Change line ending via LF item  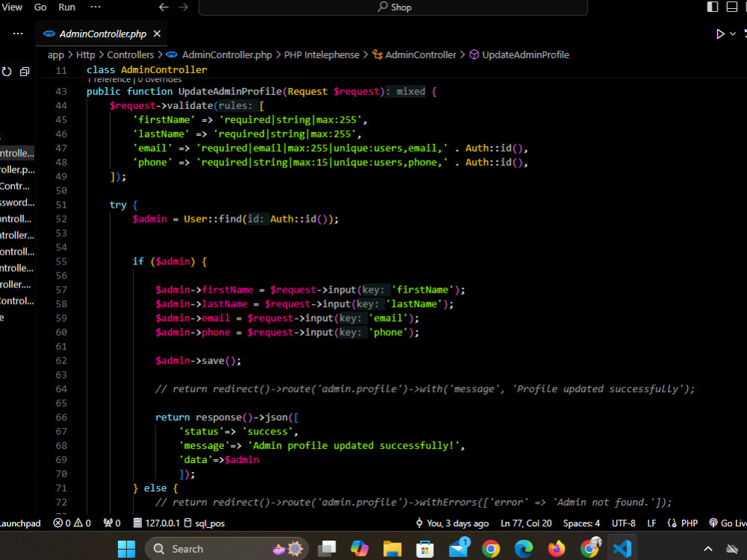point(651,523)
